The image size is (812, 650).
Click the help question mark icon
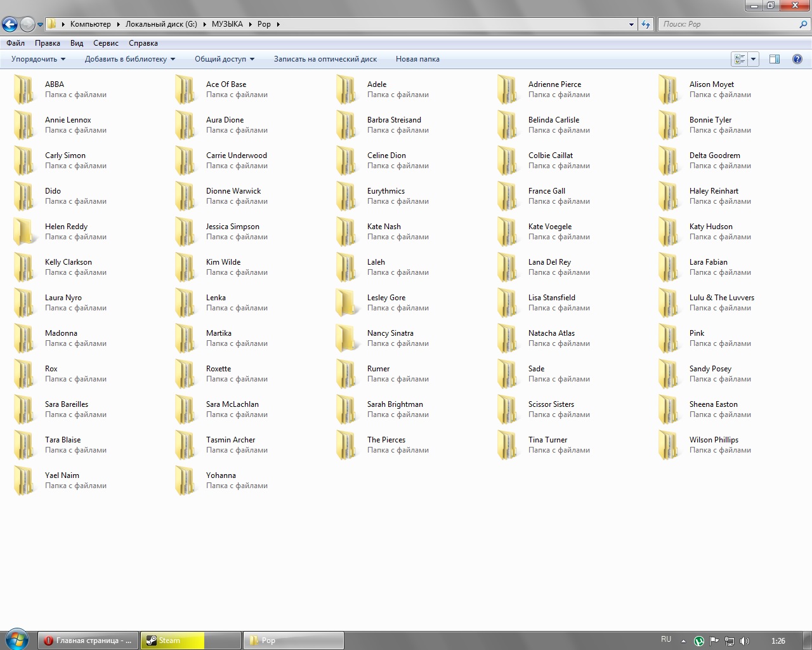797,59
